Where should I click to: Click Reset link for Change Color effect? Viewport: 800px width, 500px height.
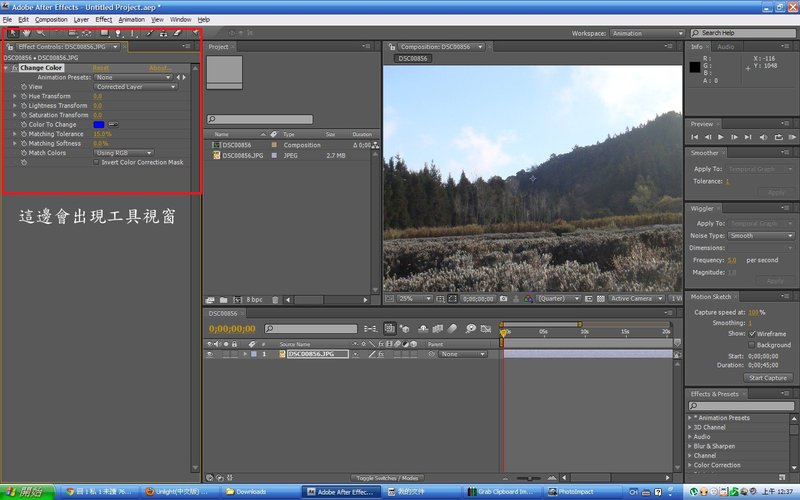click(x=101, y=68)
